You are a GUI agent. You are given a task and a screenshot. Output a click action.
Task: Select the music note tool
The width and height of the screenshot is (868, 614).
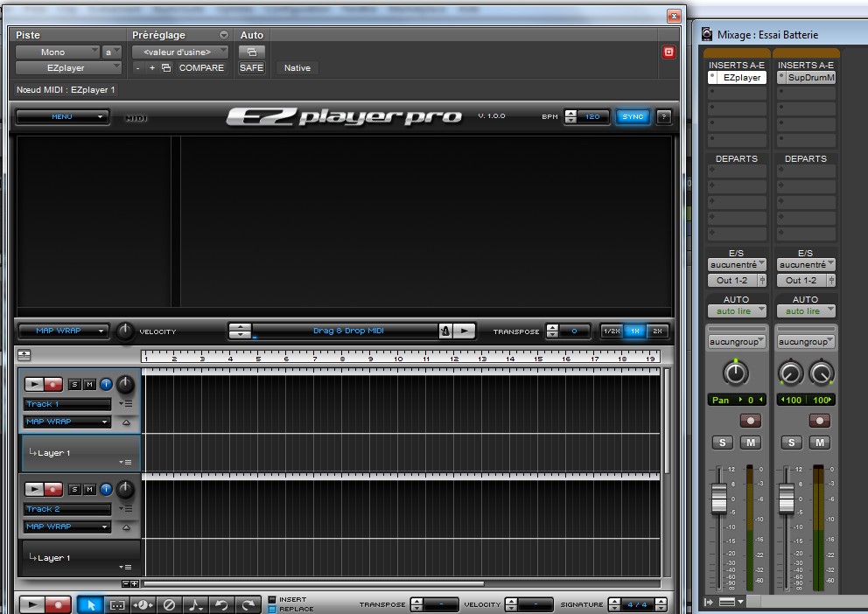click(x=196, y=604)
